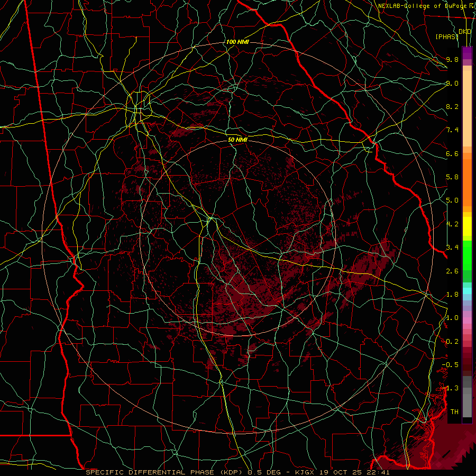Viewport: 476px width, 476px height.
Task: Pick the purple segment at the top of the color bar
Action: (x=467, y=53)
